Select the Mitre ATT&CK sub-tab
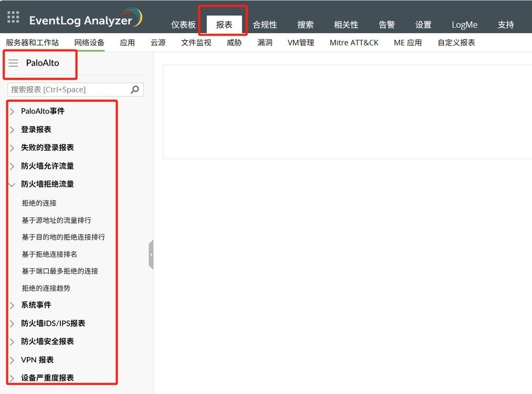This screenshot has height=394, width=532. [354, 42]
